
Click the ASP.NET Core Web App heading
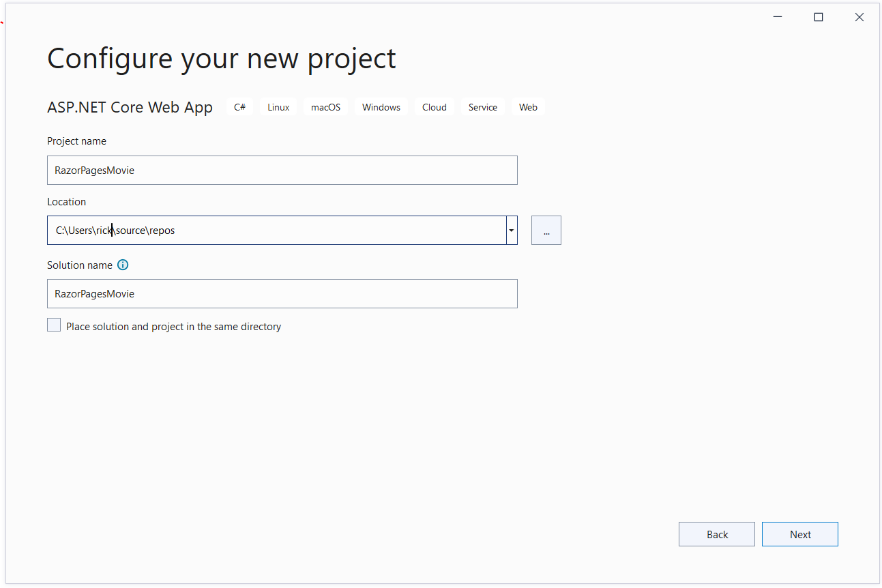pos(130,106)
